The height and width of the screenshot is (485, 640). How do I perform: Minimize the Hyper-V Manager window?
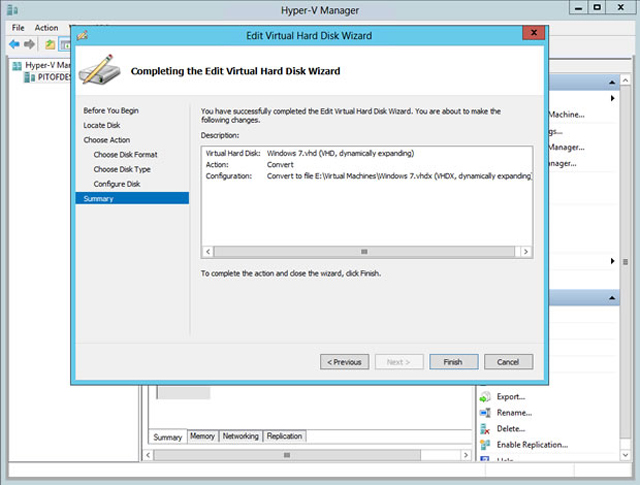579,7
